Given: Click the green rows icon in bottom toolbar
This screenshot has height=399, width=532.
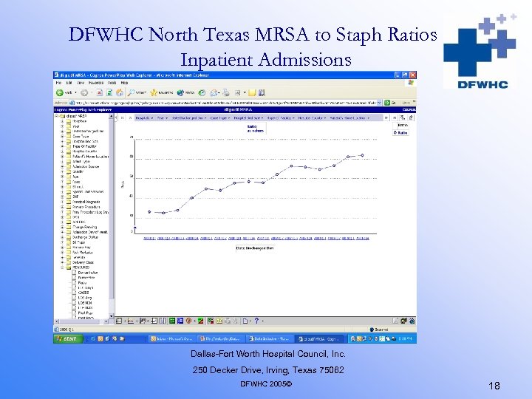Looking at the screenshot, I should (x=172, y=321).
